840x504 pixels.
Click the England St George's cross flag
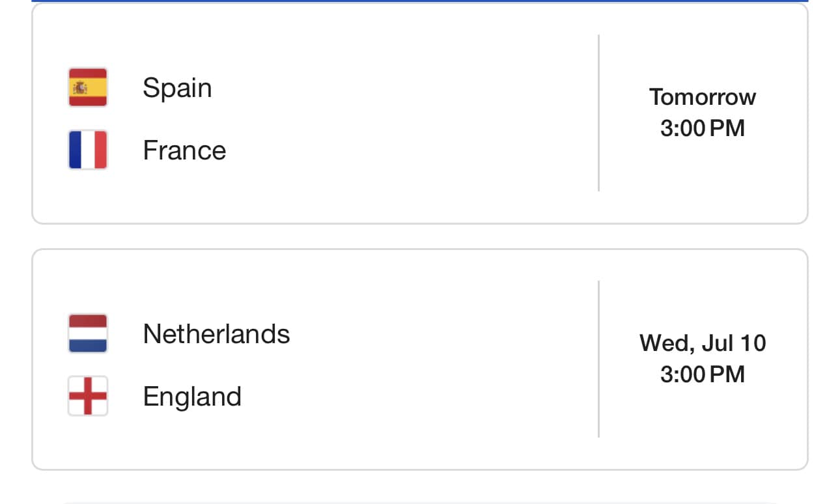pyautogui.click(x=88, y=396)
